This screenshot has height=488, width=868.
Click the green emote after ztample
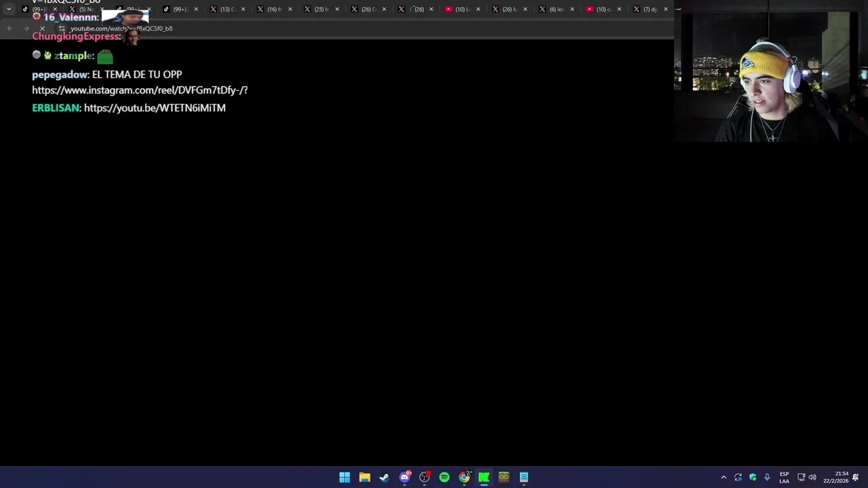coord(105,56)
